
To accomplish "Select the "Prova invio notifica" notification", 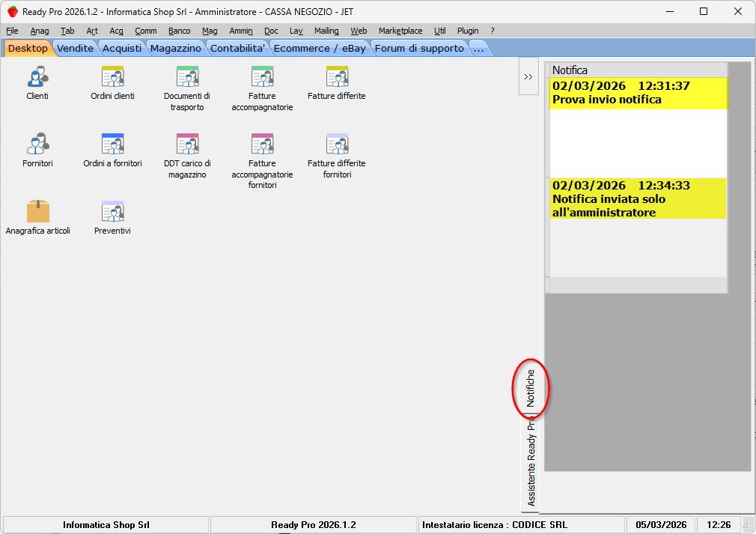I will point(638,93).
